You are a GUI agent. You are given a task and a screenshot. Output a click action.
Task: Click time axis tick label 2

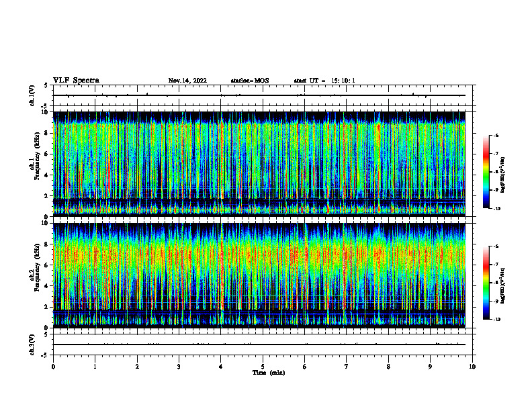[x=137, y=367]
